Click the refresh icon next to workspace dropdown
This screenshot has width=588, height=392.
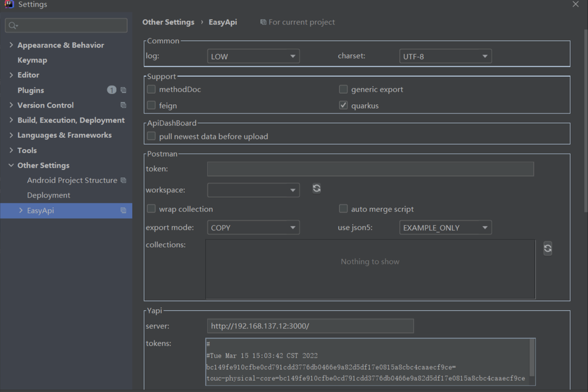[x=316, y=188]
